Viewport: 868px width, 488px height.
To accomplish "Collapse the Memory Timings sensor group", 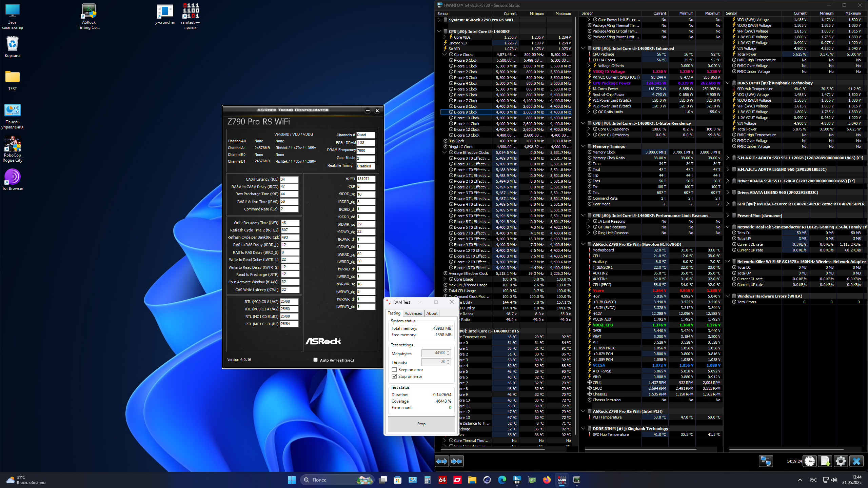I will [583, 146].
